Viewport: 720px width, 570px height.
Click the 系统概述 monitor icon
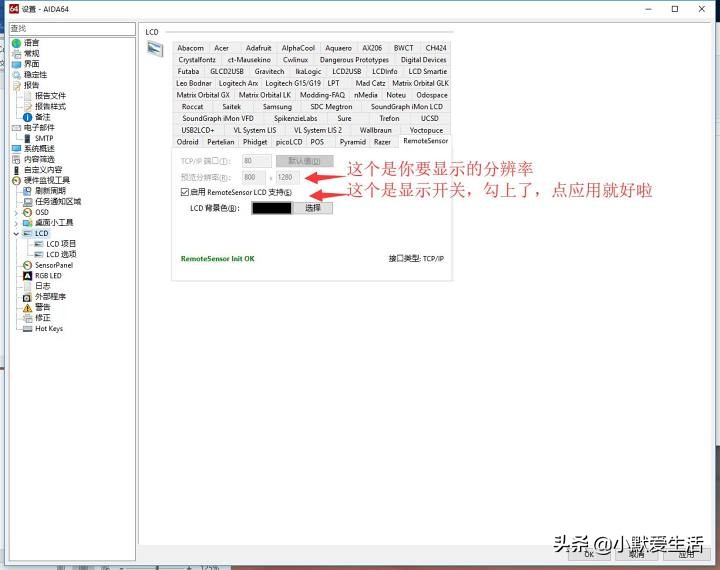pyautogui.click(x=17, y=149)
